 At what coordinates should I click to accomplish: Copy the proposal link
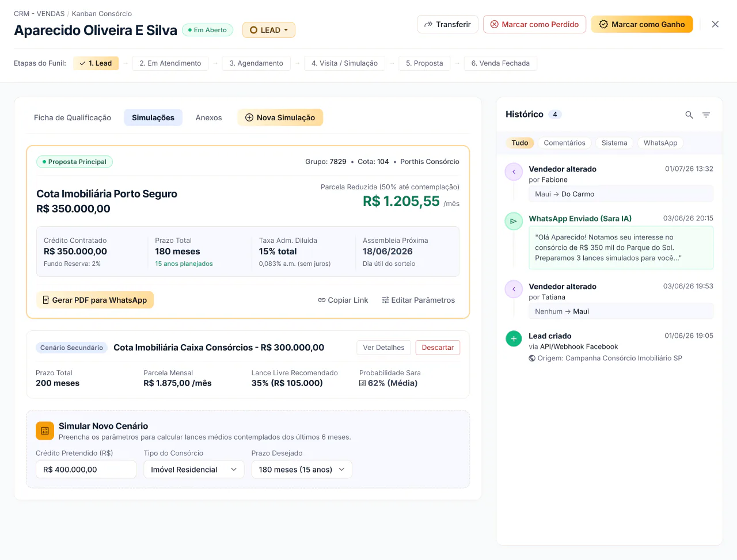(x=343, y=300)
